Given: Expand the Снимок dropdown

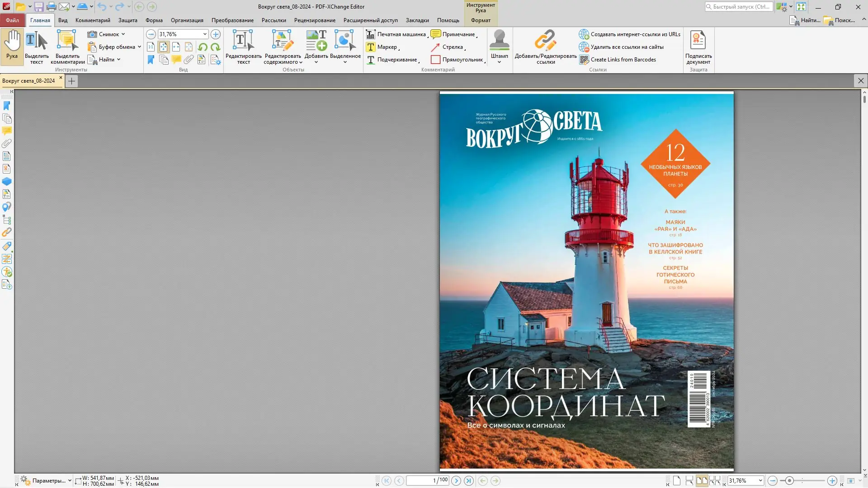Looking at the screenshot, I should tap(123, 34).
